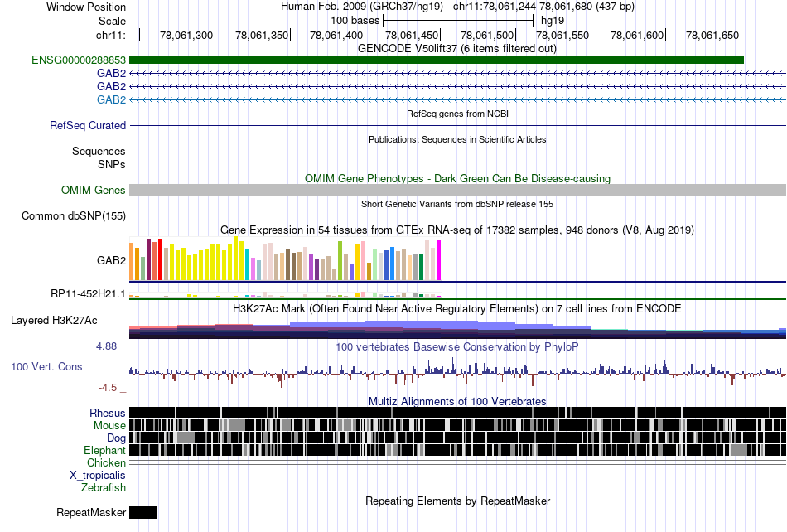Click the Dog species label
This screenshot has width=787, height=532.
(117, 438)
